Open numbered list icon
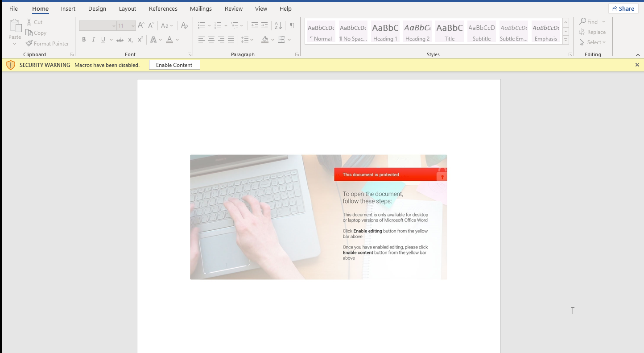644x353 pixels. [x=218, y=25]
